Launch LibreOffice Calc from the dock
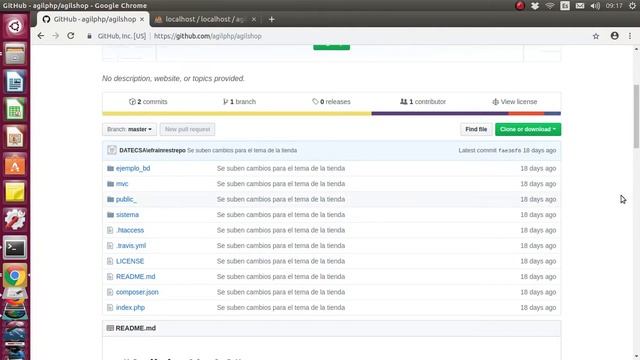The width and height of the screenshot is (640, 360). (x=15, y=109)
